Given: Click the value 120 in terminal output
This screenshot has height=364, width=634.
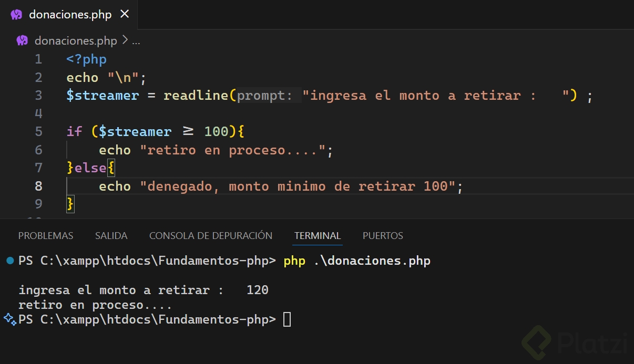Looking at the screenshot, I should (258, 290).
